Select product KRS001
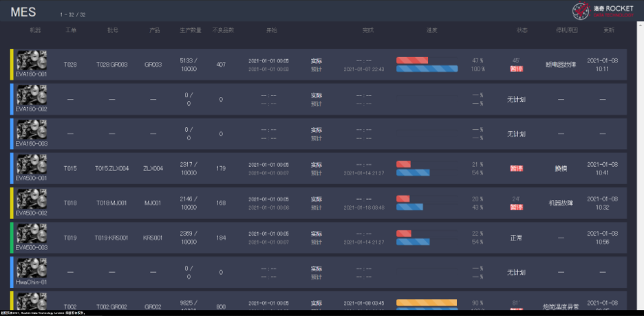644x316 pixels. click(153, 238)
